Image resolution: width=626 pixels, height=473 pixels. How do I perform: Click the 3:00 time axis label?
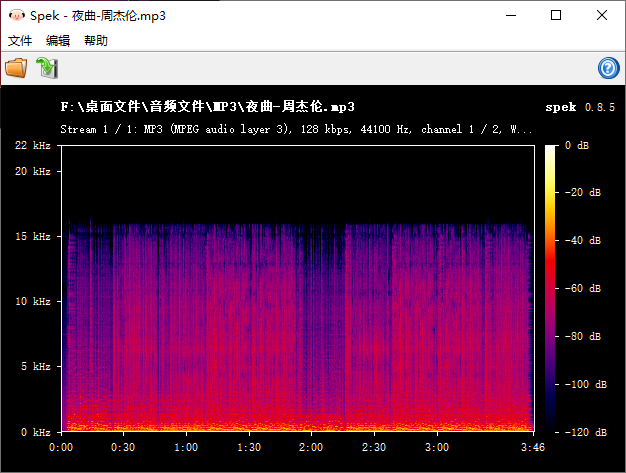point(437,447)
